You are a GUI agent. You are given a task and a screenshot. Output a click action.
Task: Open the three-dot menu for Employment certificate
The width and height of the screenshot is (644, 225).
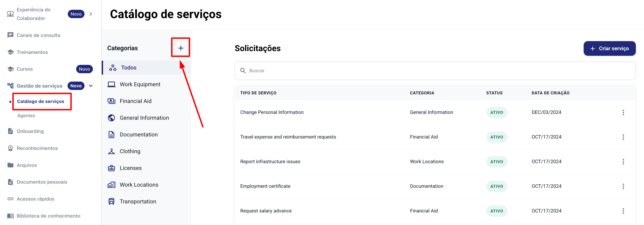623,186
